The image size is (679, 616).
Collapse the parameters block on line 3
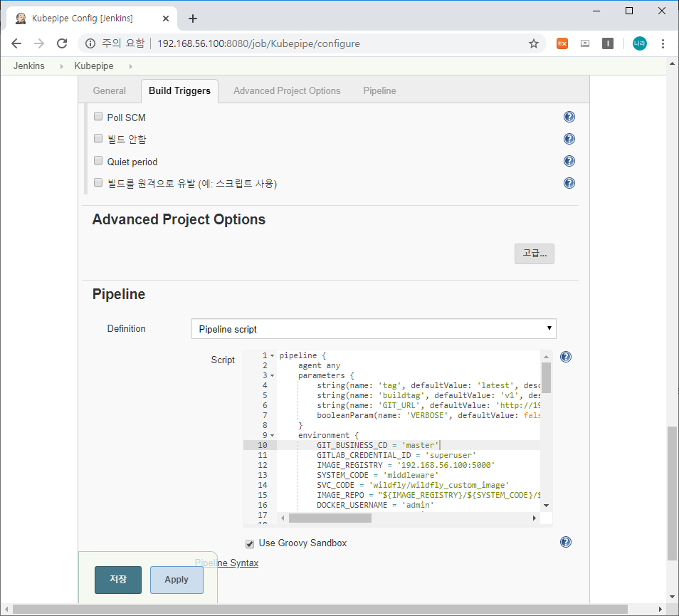click(273, 375)
